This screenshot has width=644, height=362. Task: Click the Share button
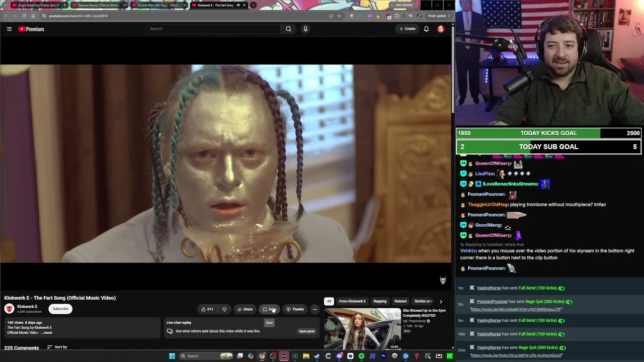[245, 309]
